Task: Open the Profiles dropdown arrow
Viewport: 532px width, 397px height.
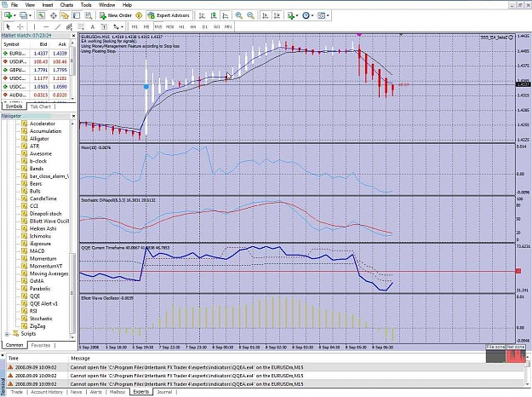Action: pos(30,15)
